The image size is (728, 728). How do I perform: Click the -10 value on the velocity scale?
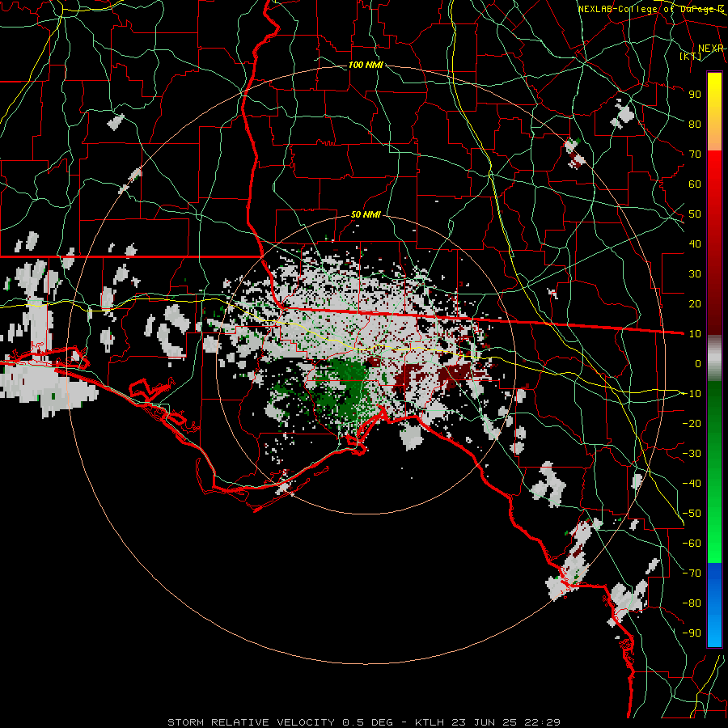pyautogui.click(x=692, y=394)
